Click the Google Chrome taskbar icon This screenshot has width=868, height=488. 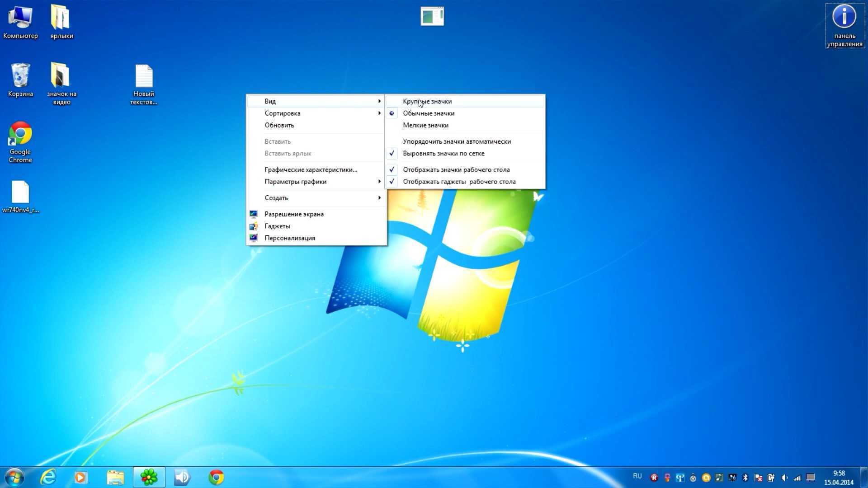(x=216, y=477)
